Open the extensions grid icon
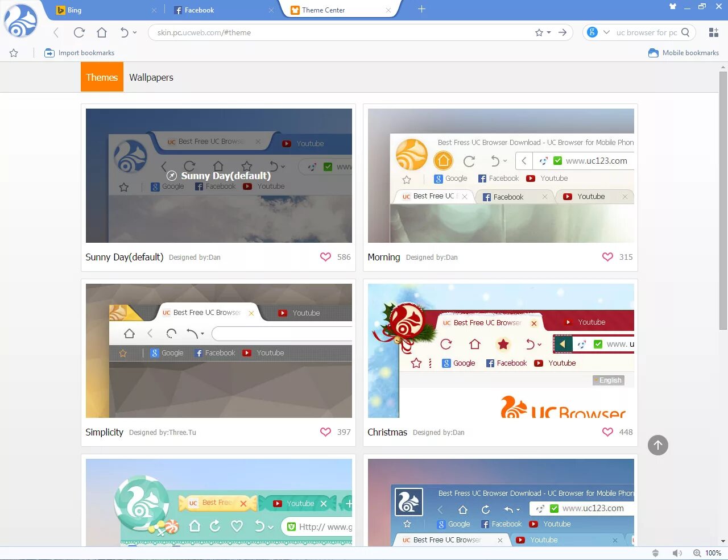The image size is (728, 560). (x=714, y=32)
